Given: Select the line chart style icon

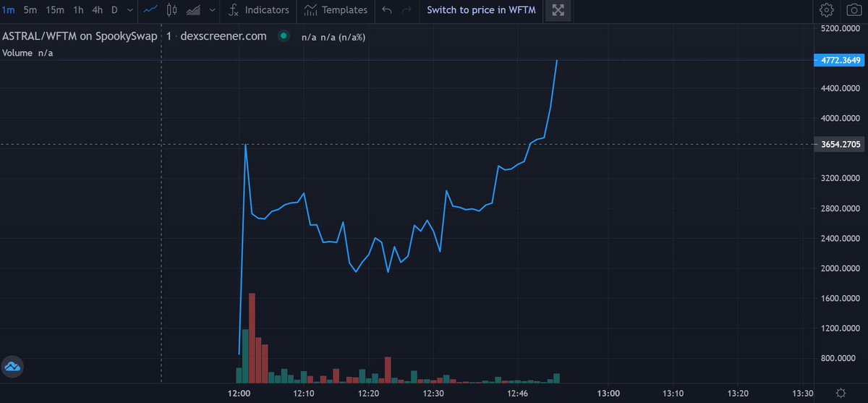Looking at the screenshot, I should pos(150,10).
